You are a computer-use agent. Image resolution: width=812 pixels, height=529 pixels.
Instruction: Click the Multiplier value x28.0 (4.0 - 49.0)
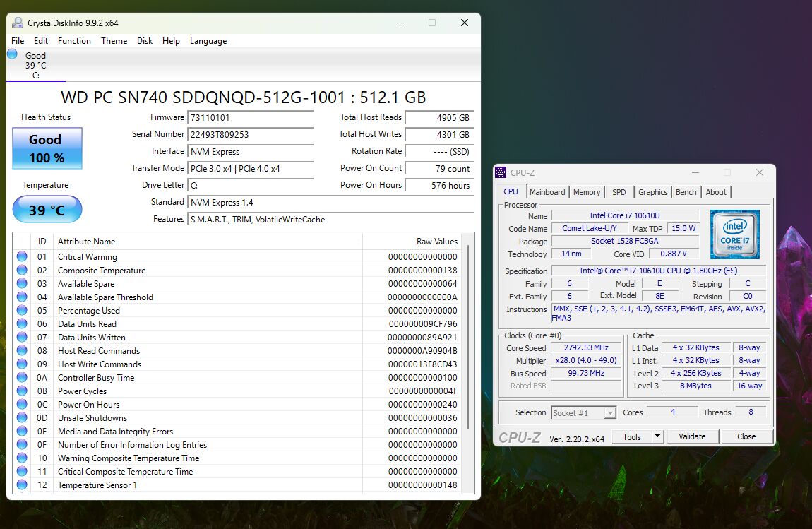[586, 361]
